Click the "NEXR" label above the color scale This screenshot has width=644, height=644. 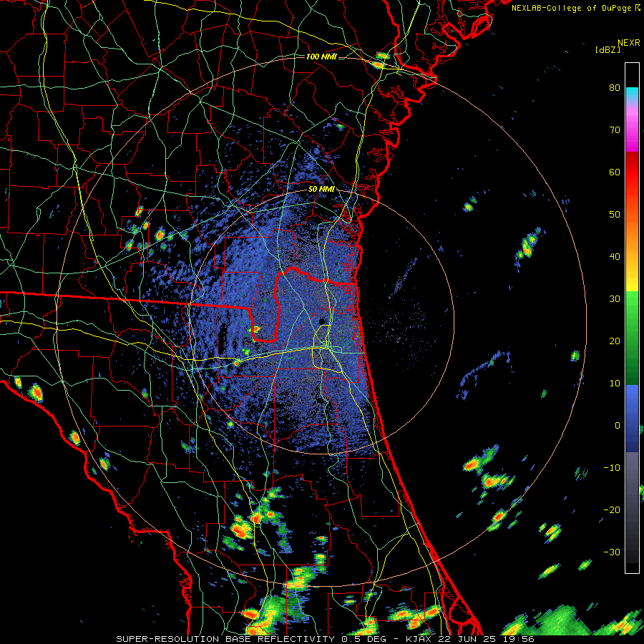click(629, 43)
